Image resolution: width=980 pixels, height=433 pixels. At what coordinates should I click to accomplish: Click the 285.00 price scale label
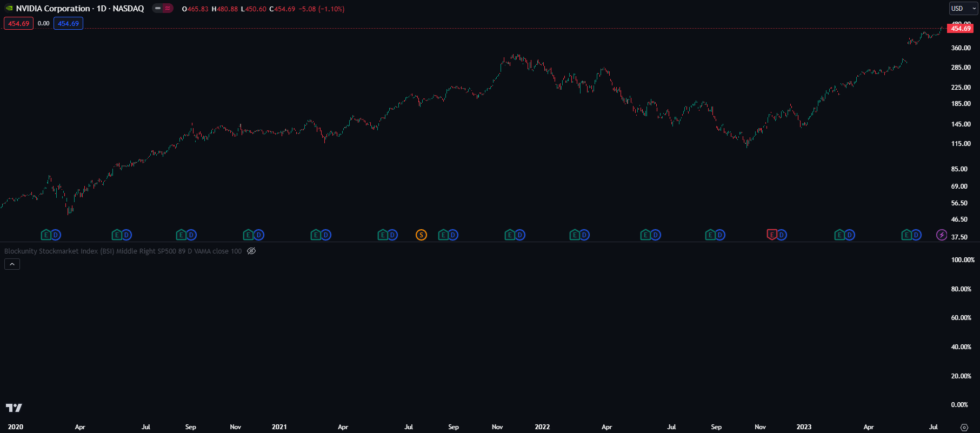[x=961, y=68]
